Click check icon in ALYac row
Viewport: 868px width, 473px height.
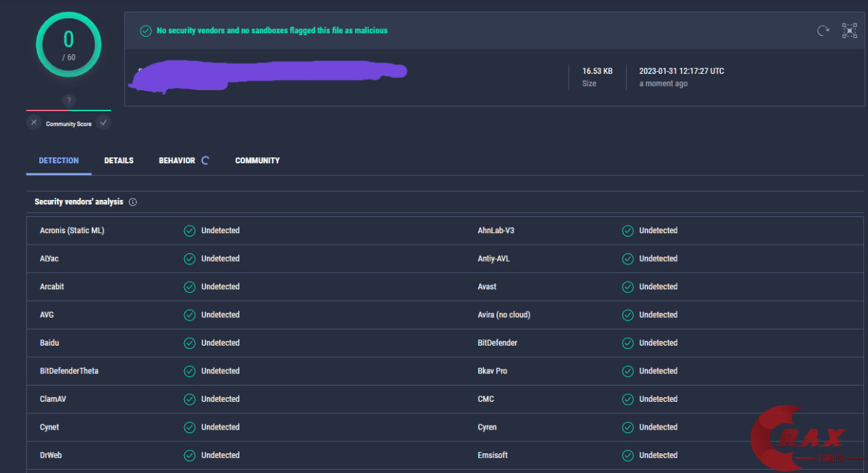pos(190,259)
